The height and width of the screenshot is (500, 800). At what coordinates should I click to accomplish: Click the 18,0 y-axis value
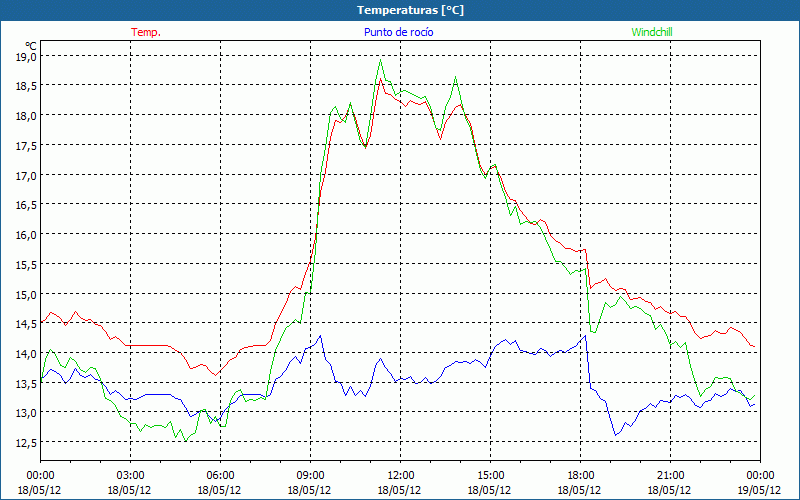point(27,116)
